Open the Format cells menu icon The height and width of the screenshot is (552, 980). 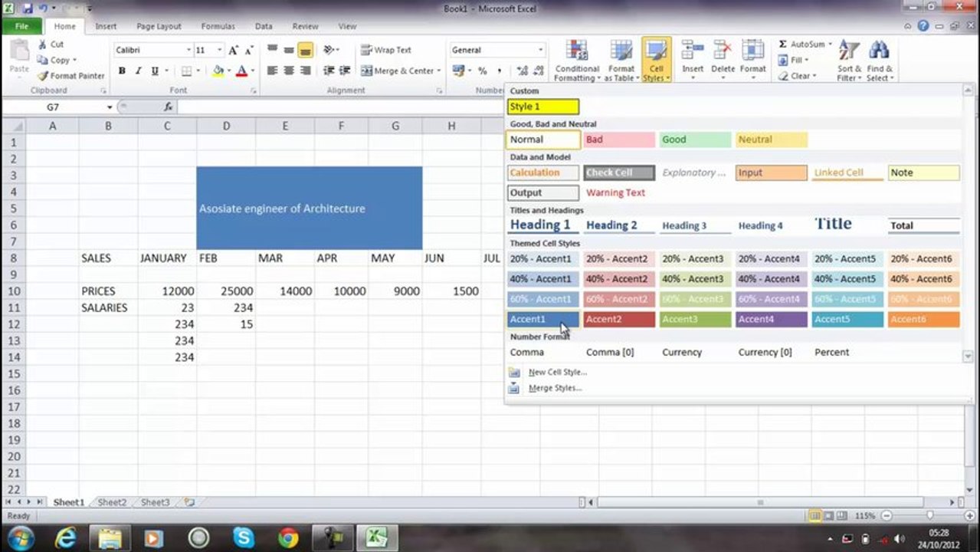752,51
